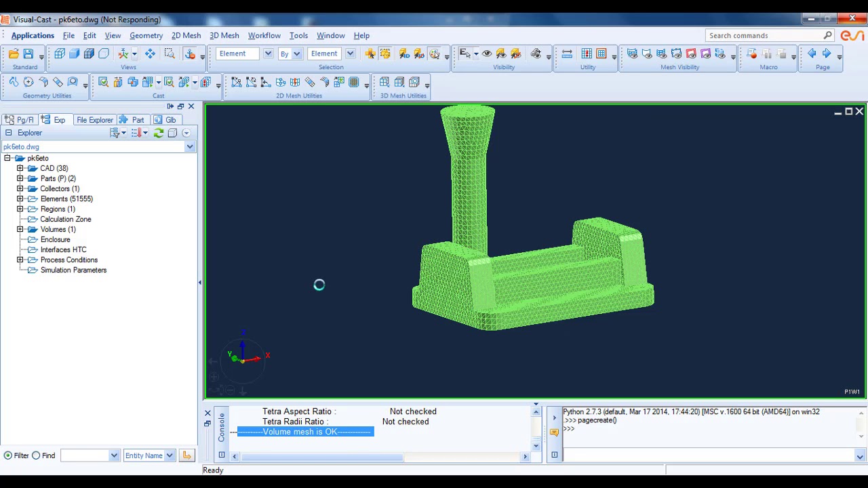Click the filter text input field
Screen dimensions: 868x488
click(85, 455)
